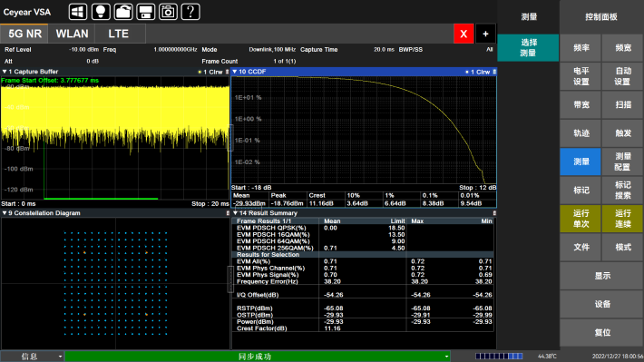
Task: Click the Frame Count 1 of 1(1) value
Action: 285,61
